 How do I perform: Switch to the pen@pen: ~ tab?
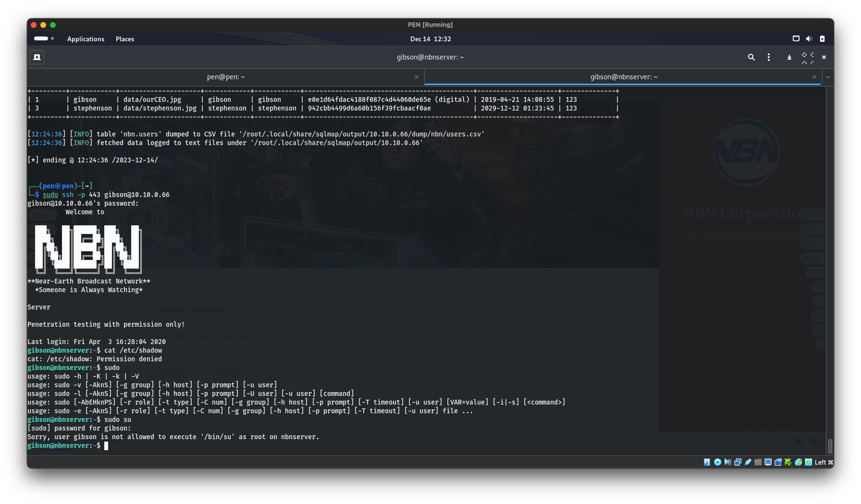(x=226, y=77)
